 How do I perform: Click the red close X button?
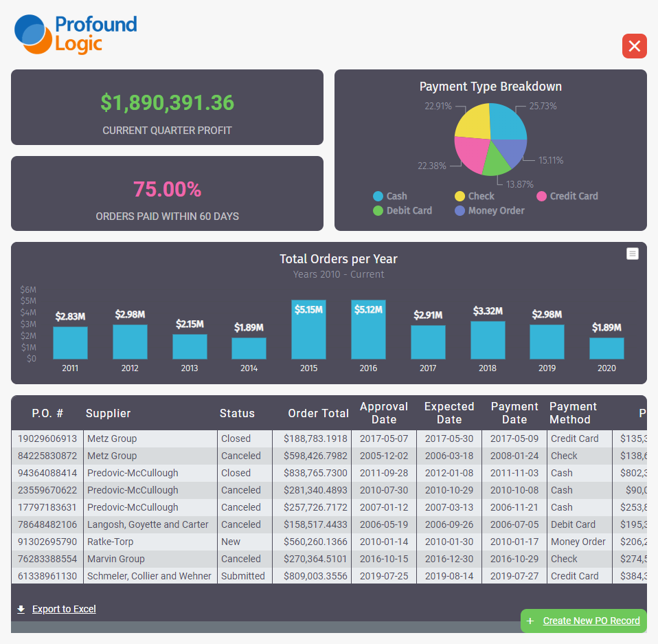click(634, 46)
